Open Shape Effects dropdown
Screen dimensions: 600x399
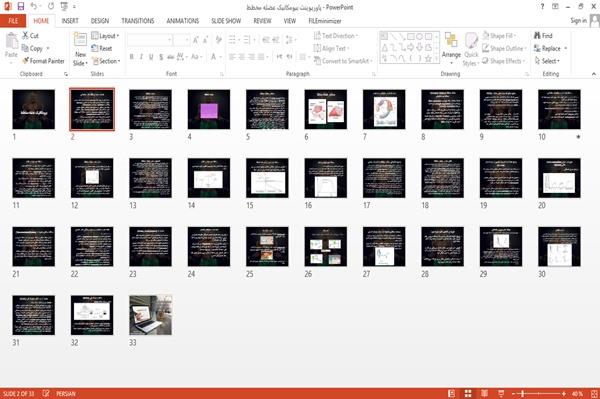click(x=503, y=61)
